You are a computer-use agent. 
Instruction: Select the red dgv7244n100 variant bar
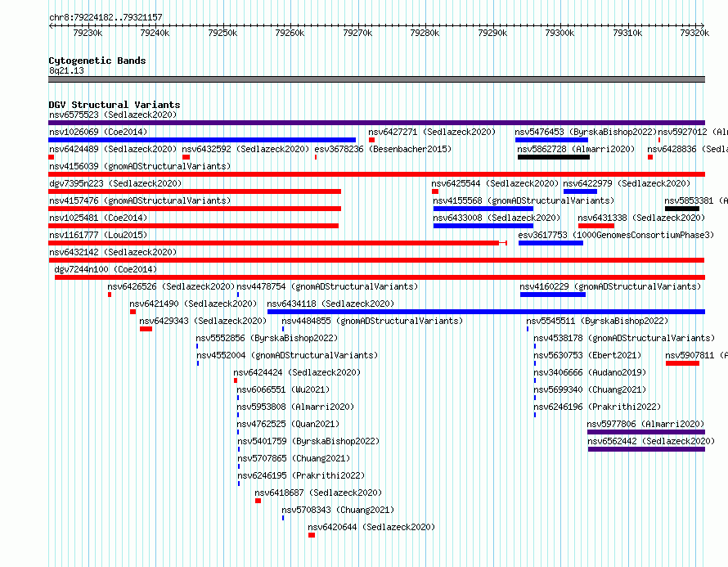[380, 277]
